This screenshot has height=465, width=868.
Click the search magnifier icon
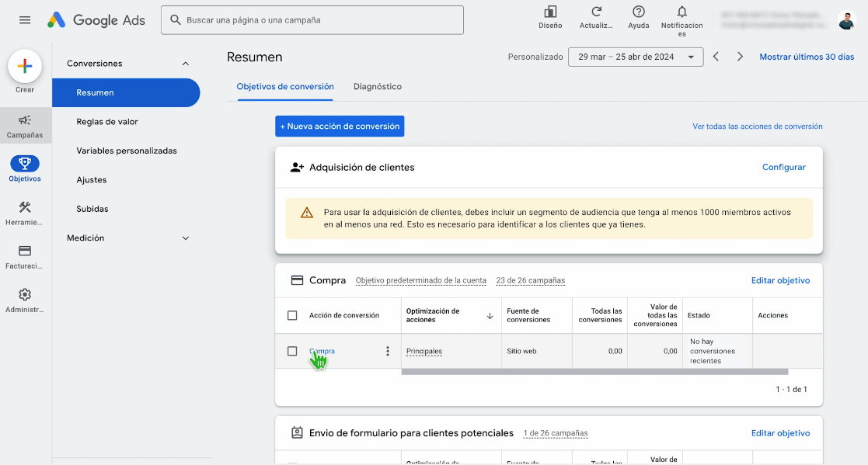(176, 20)
